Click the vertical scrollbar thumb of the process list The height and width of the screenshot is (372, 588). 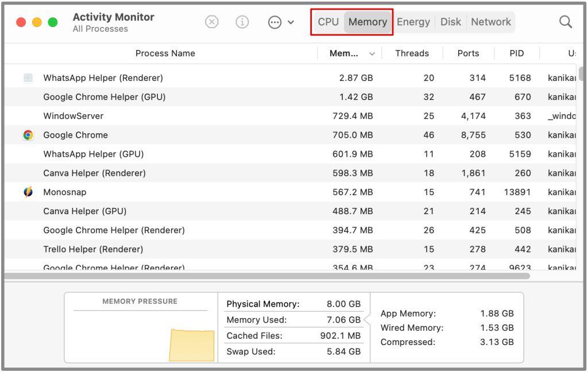581,73
